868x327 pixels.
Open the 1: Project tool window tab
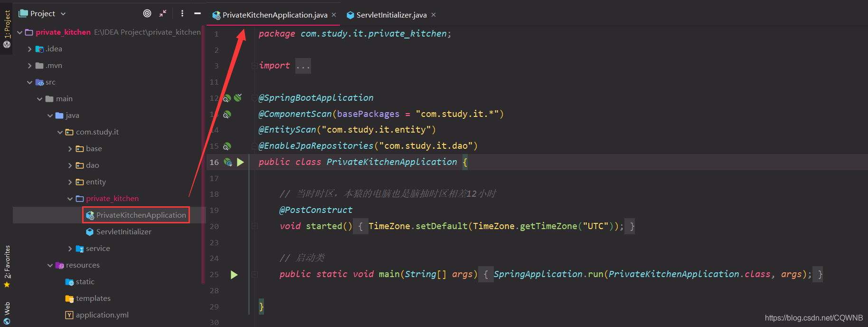click(7, 24)
